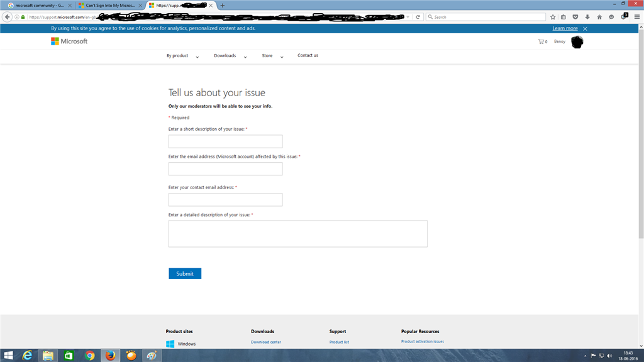Open the Firefox downloads arrow
The width and height of the screenshot is (644, 362).
coord(587,17)
